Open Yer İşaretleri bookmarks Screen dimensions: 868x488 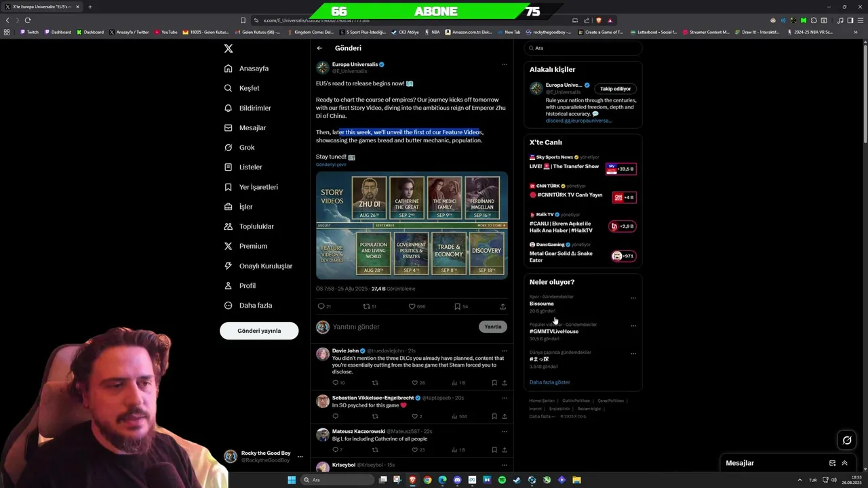(251, 187)
